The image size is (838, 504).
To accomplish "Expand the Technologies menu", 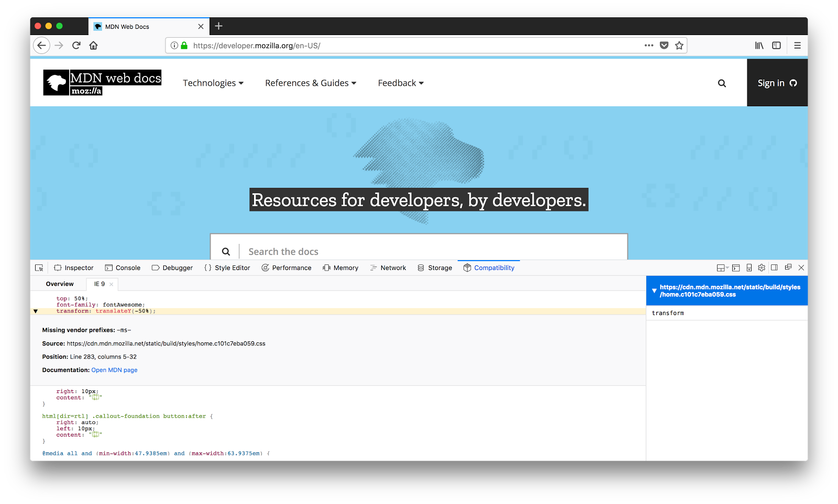I will tap(213, 83).
